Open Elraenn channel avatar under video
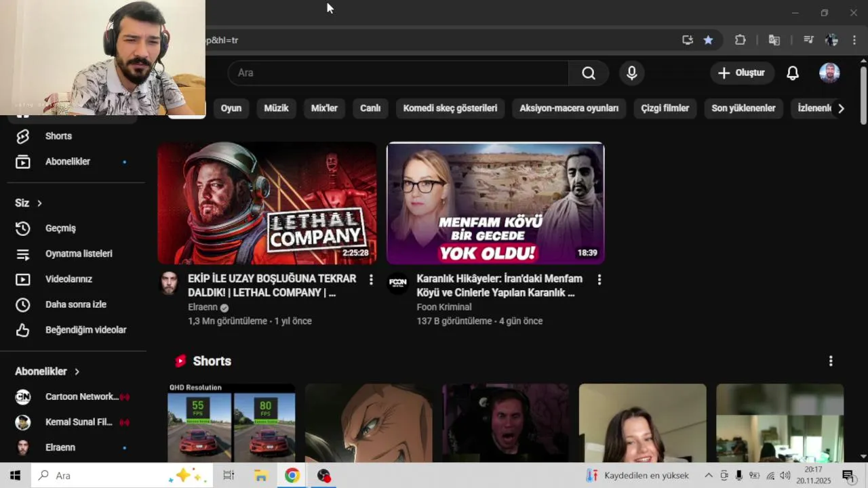 [x=169, y=283]
